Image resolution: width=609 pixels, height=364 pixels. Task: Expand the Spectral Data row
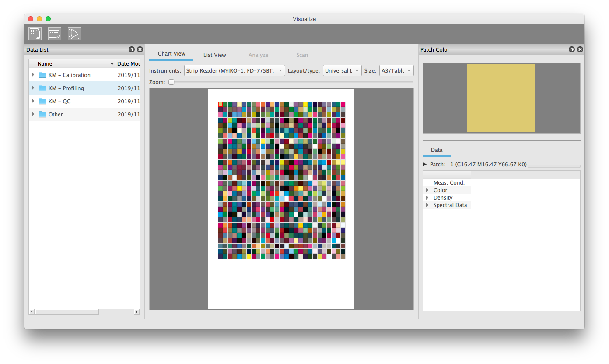pos(427,205)
